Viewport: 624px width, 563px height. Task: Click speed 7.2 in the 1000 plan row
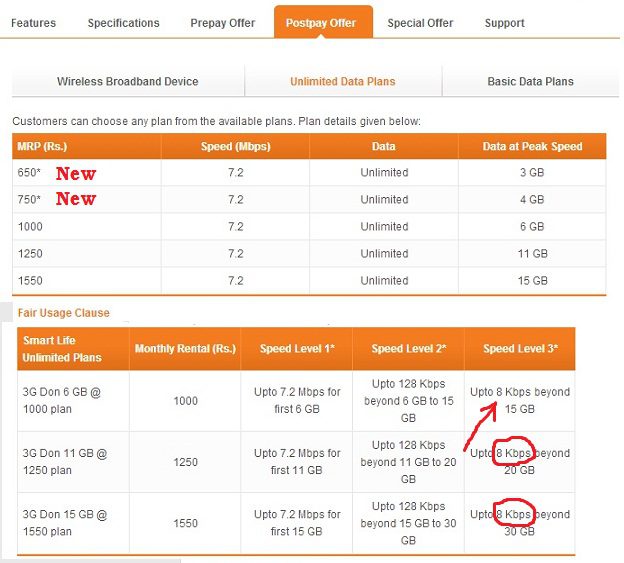(236, 226)
